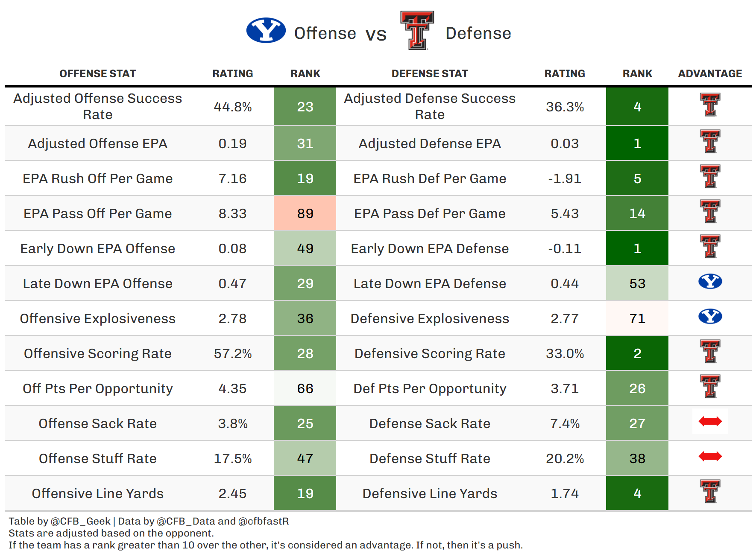Click red push arrow in Sack Rate row
The image size is (756, 560).
(710, 422)
